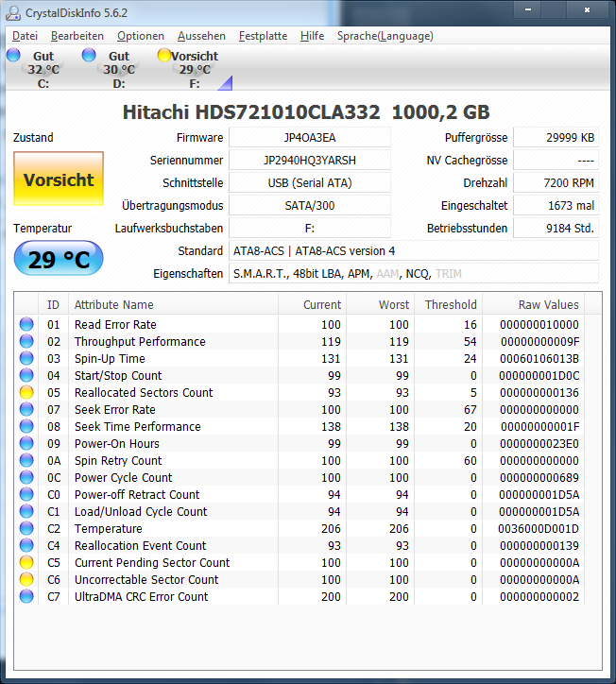Open the Bearbeiten menu
616x684 pixels.
(x=77, y=36)
